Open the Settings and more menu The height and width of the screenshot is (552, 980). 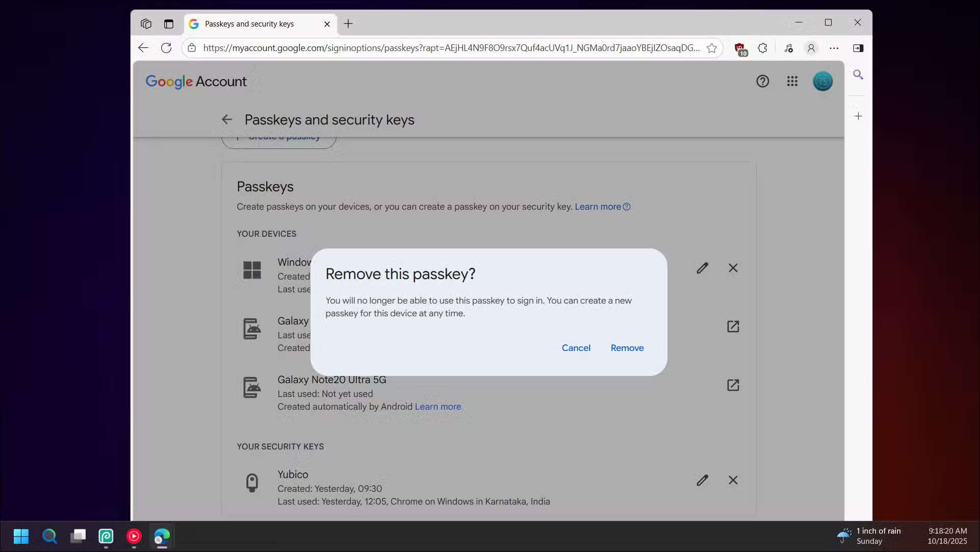(834, 48)
